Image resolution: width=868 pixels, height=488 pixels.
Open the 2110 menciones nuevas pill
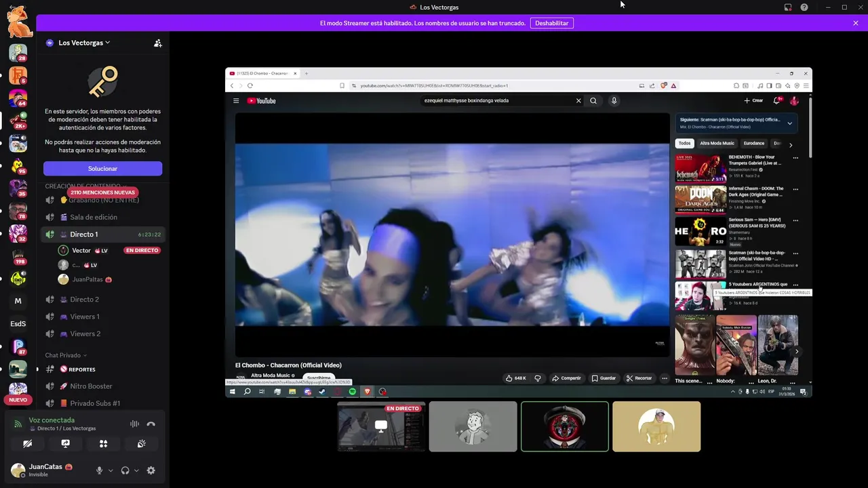[x=103, y=192]
